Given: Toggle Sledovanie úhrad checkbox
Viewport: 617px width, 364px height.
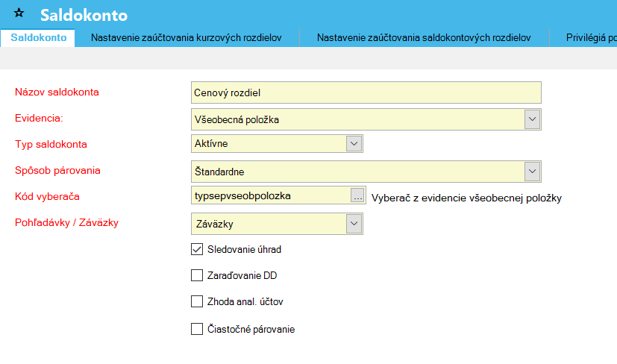Looking at the screenshot, I should pos(197,250).
